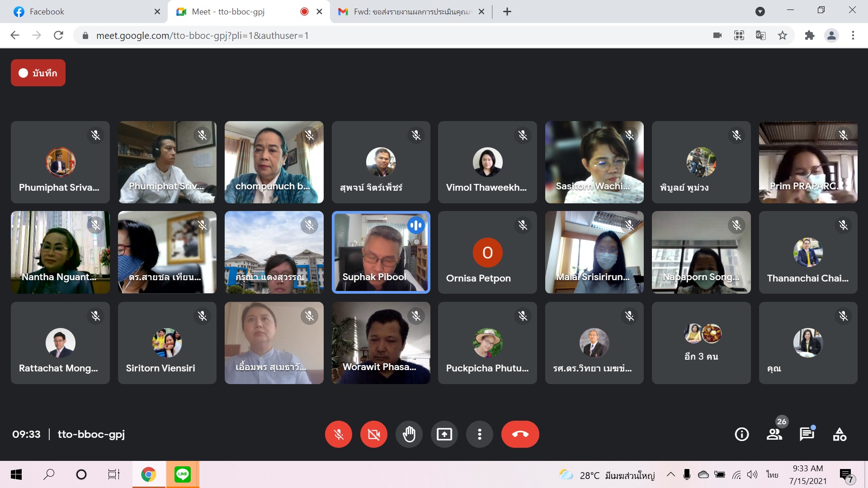This screenshot has height=488, width=868.
Task: Open the Chrome profile dropdown arrow in tab bar
Action: 760,12
